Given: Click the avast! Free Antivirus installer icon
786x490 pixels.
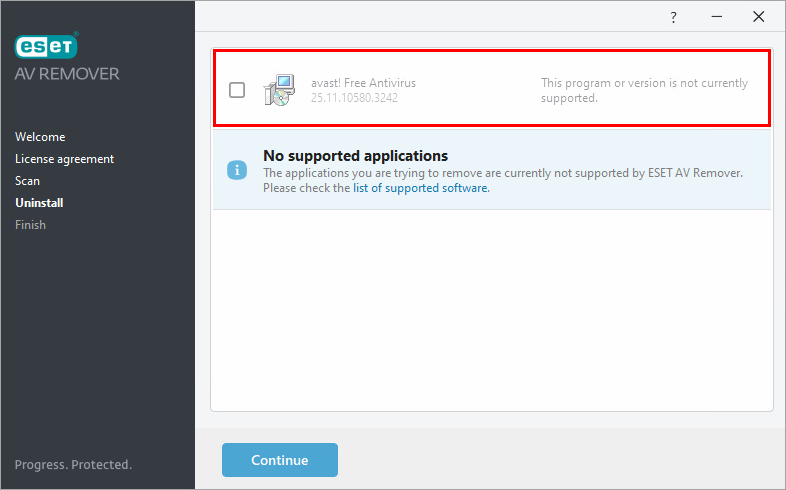Looking at the screenshot, I should pos(277,90).
